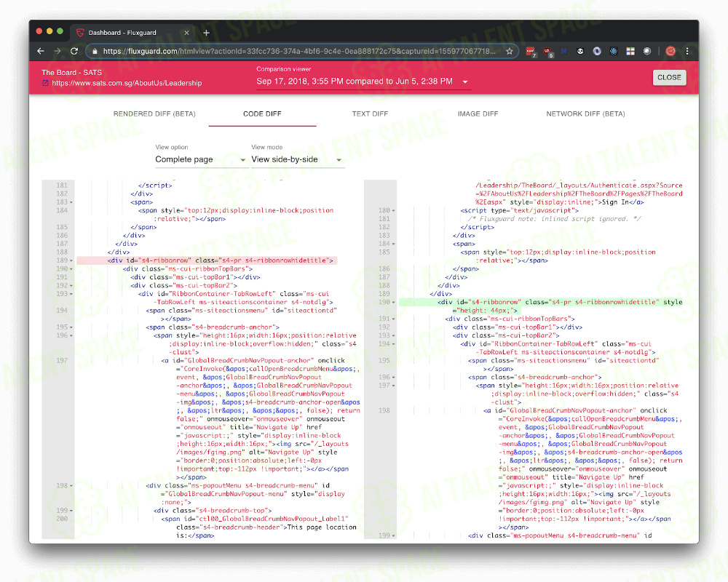Viewport: 728px width, 582px height.
Task: Click the red highlighted s4-ribbonrow line on left
Action: pyautogui.click(x=207, y=260)
